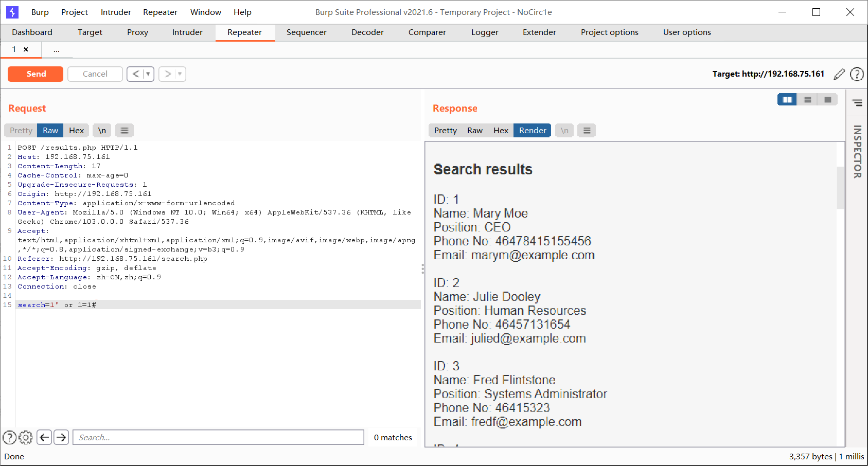Open the Project options tab
868x466 pixels.
tap(610, 32)
